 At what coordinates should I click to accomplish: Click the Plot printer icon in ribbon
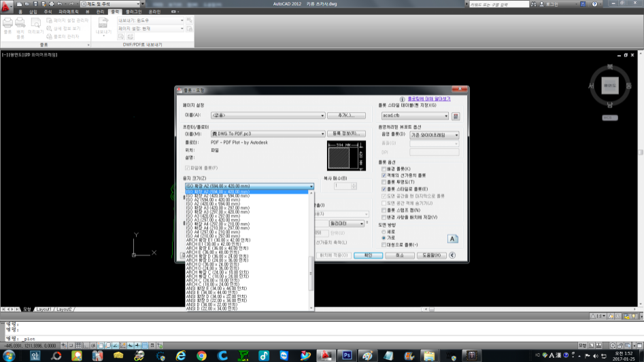point(7,23)
